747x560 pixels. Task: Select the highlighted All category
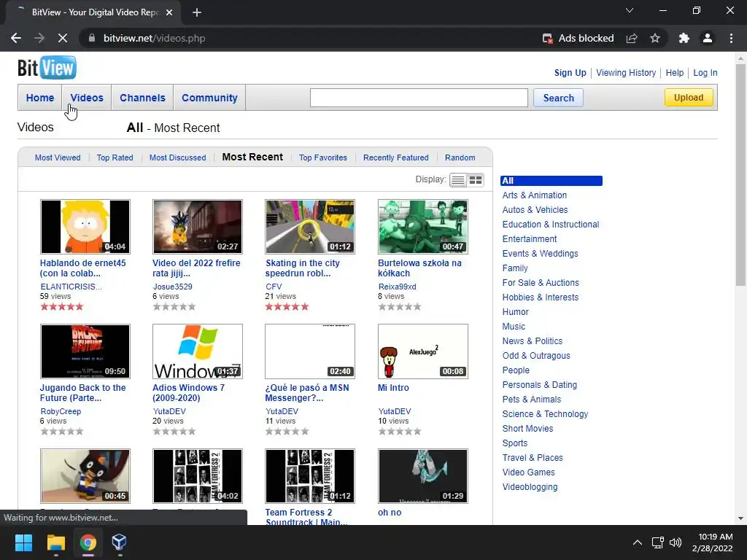(x=551, y=181)
